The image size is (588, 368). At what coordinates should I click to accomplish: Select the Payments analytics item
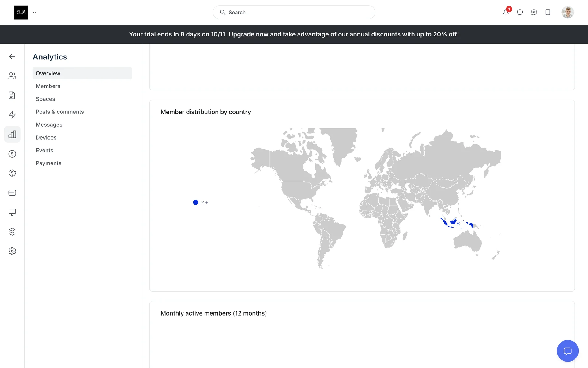point(48,163)
